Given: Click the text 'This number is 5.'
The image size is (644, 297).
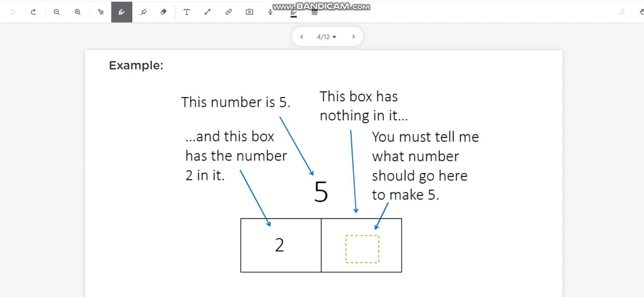Looking at the screenshot, I should [236, 102].
